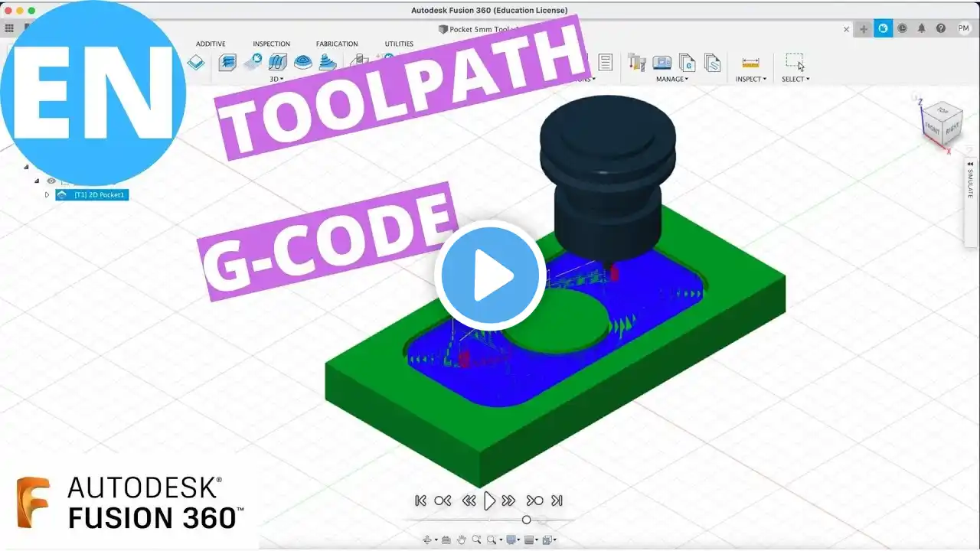Image resolution: width=980 pixels, height=551 pixels.
Task: Play the toolpath simulation
Action: click(x=489, y=500)
